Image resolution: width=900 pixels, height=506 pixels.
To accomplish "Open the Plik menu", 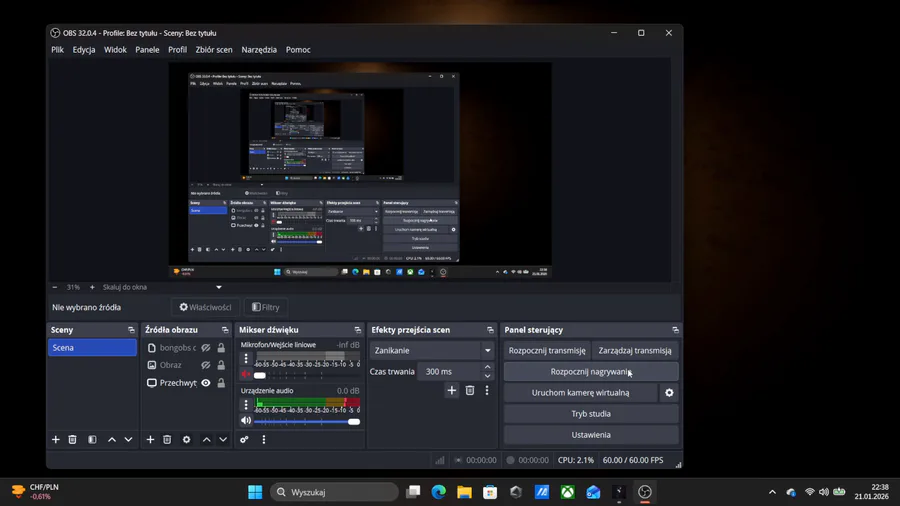I will (57, 50).
